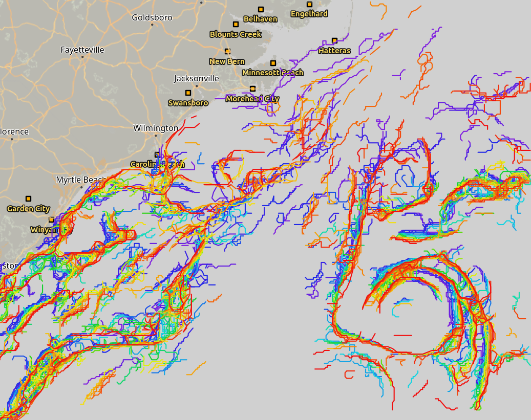Click the Wilmington city label

tap(156, 128)
